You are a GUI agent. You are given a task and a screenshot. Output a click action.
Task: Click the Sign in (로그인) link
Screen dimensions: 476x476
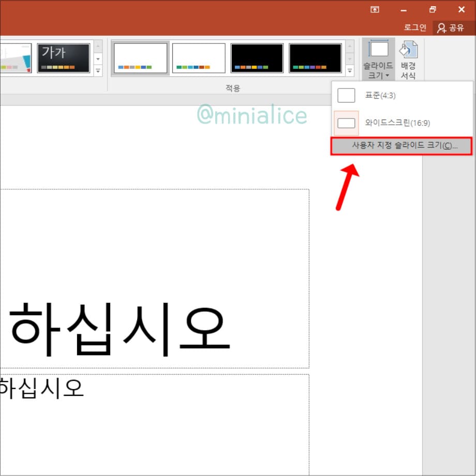coord(415,27)
